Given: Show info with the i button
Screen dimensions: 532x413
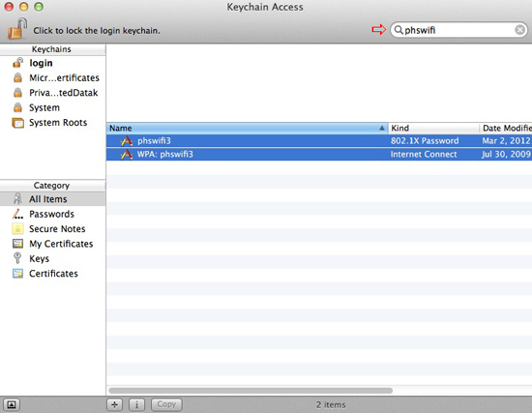Looking at the screenshot, I should [x=136, y=404].
